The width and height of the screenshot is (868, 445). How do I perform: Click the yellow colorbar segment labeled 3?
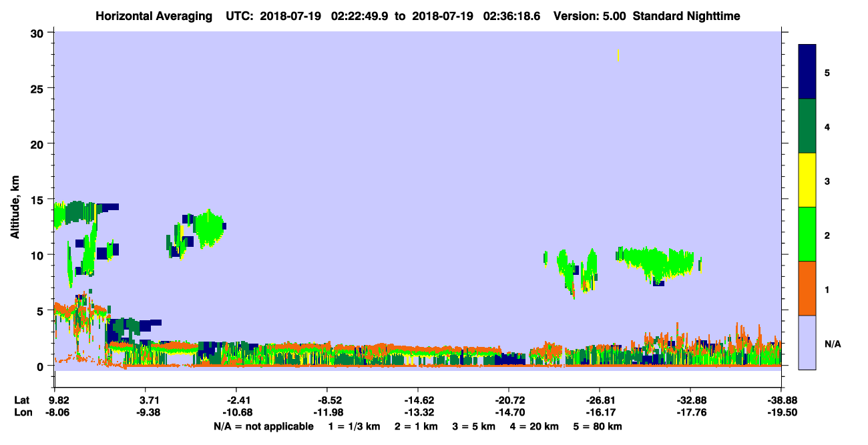(x=807, y=180)
